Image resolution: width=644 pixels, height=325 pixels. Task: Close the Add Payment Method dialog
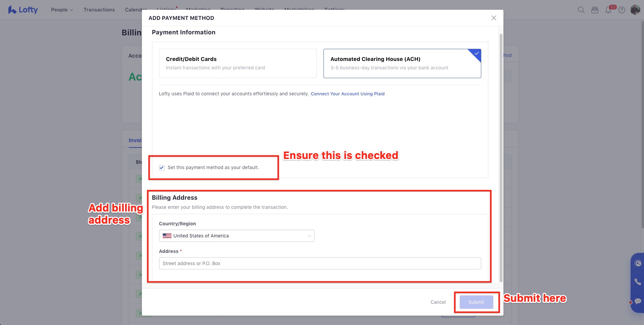[494, 18]
